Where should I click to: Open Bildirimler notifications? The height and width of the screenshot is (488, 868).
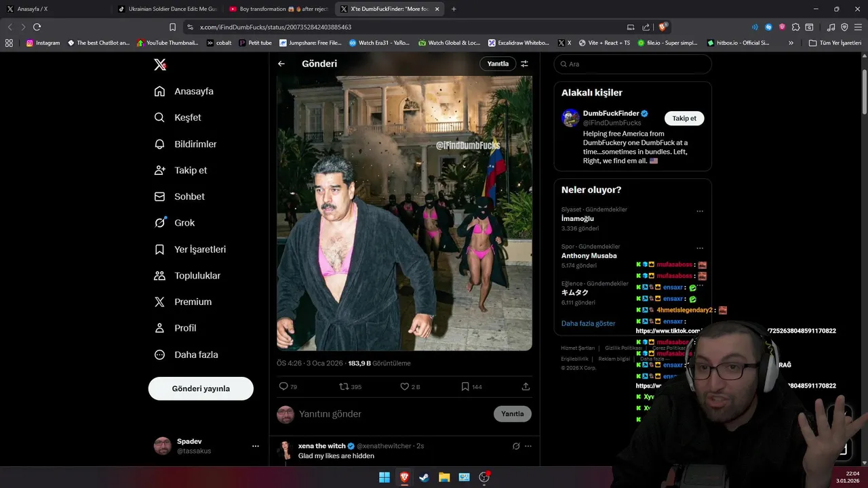[186, 144]
